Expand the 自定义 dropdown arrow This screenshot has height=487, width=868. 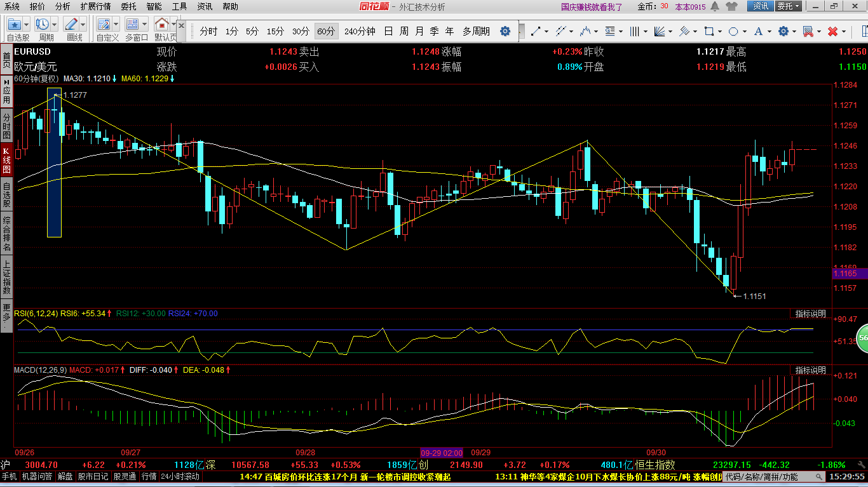(116, 24)
